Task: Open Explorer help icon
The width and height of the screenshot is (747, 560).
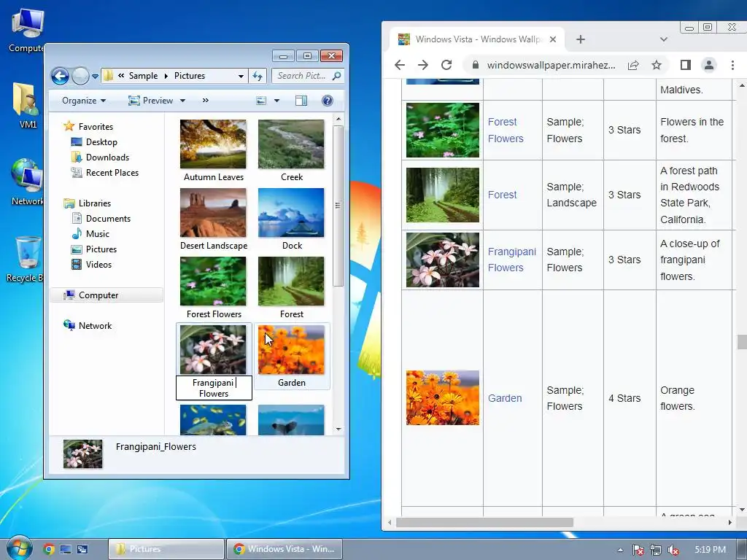Action: click(x=328, y=101)
